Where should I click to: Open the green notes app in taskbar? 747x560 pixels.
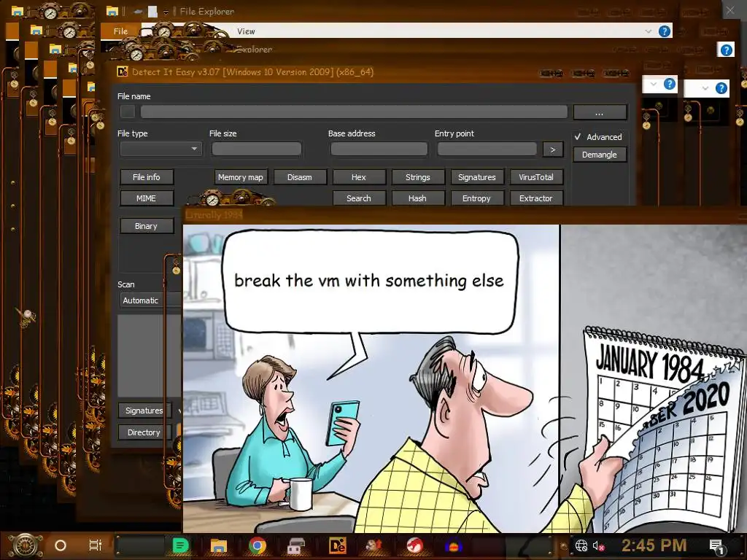pyautogui.click(x=180, y=545)
